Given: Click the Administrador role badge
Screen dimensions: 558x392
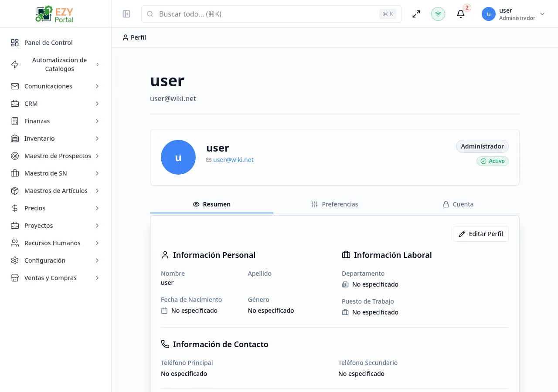Looking at the screenshot, I should coord(482,146).
